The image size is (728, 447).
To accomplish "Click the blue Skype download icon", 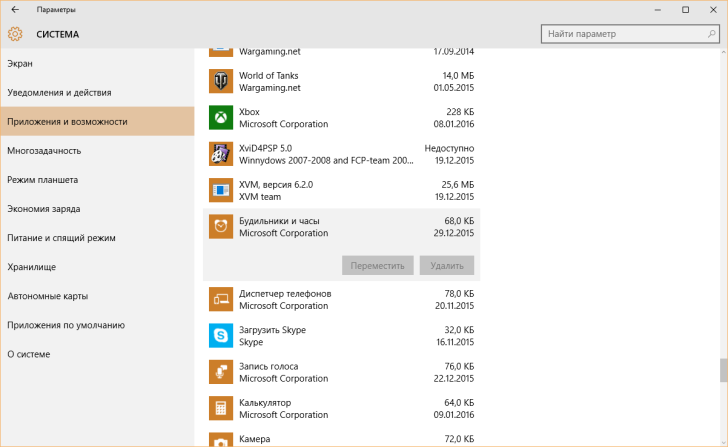I will pos(221,335).
